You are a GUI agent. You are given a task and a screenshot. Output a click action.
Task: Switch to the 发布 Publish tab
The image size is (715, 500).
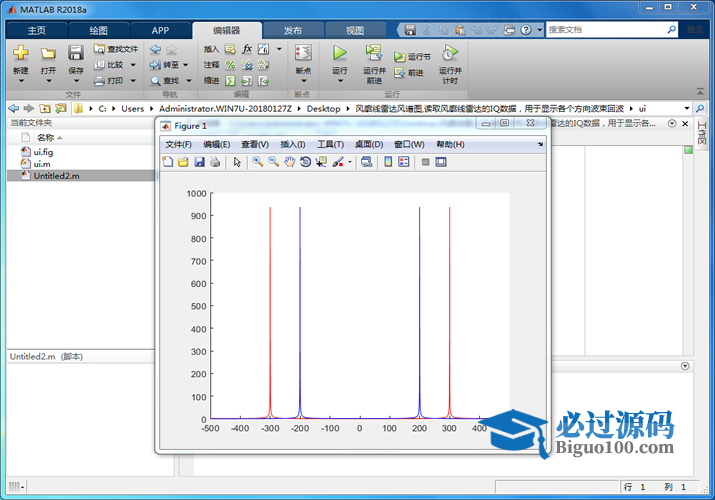[293, 31]
